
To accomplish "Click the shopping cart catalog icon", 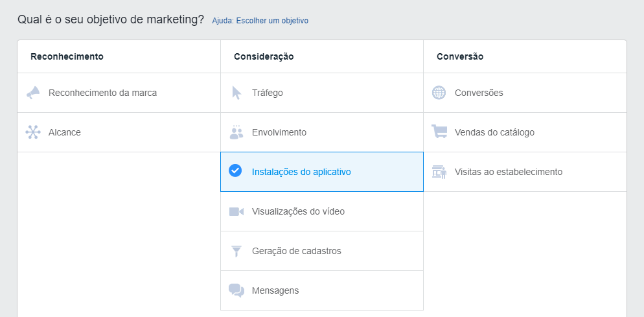I will (439, 132).
